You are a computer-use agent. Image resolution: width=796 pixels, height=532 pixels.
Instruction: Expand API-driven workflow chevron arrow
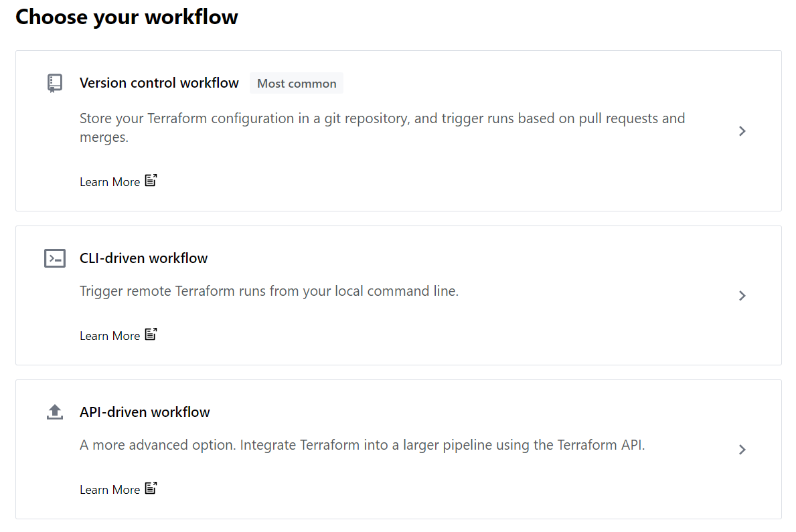coord(742,450)
